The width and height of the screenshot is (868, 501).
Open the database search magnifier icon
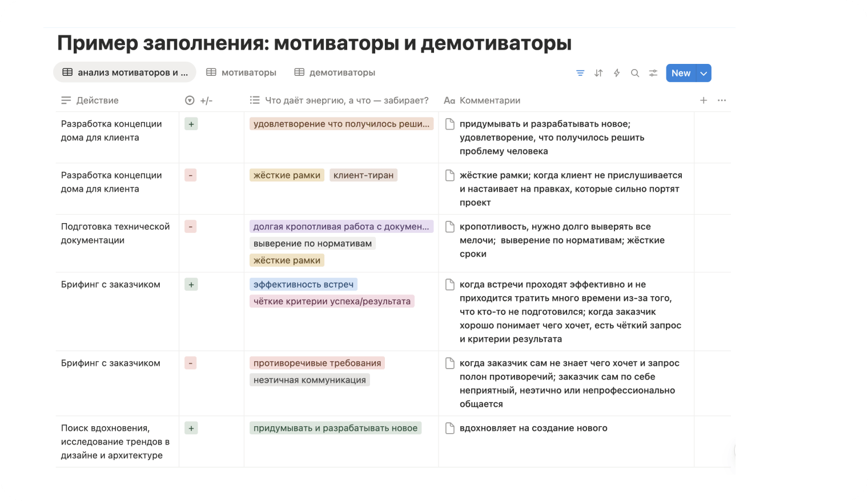635,73
